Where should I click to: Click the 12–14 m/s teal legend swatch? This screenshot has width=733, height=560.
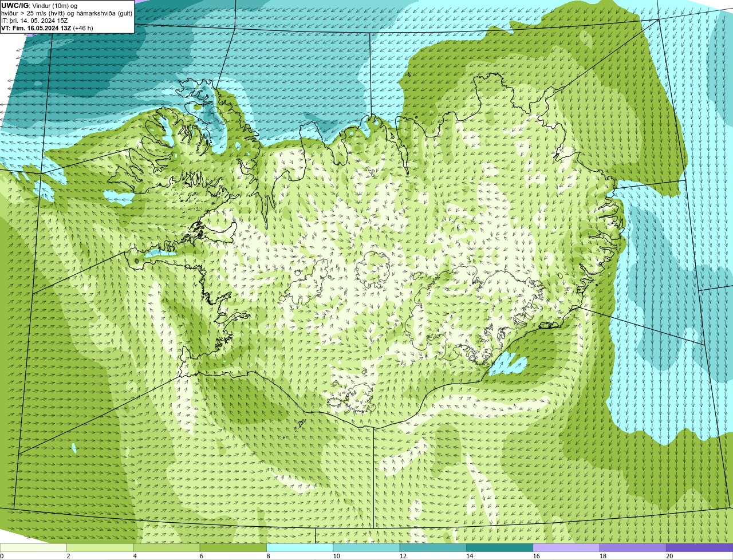pyautogui.click(x=433, y=547)
